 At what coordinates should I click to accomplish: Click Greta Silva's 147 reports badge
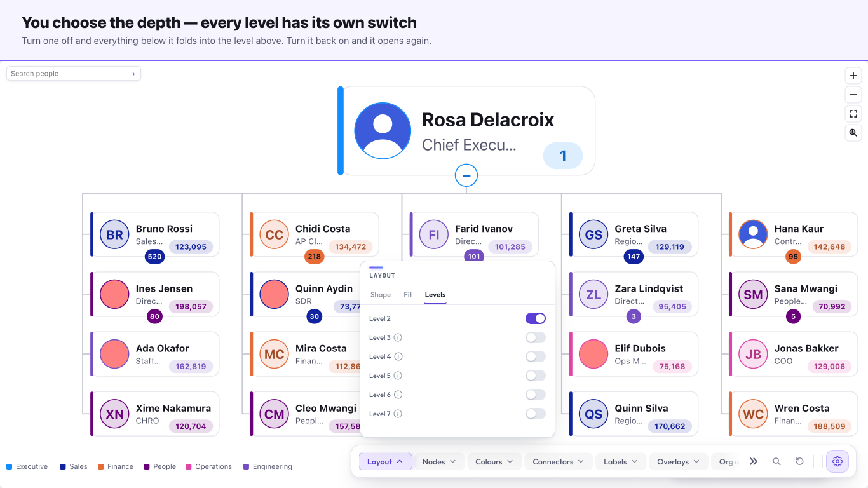634,257
